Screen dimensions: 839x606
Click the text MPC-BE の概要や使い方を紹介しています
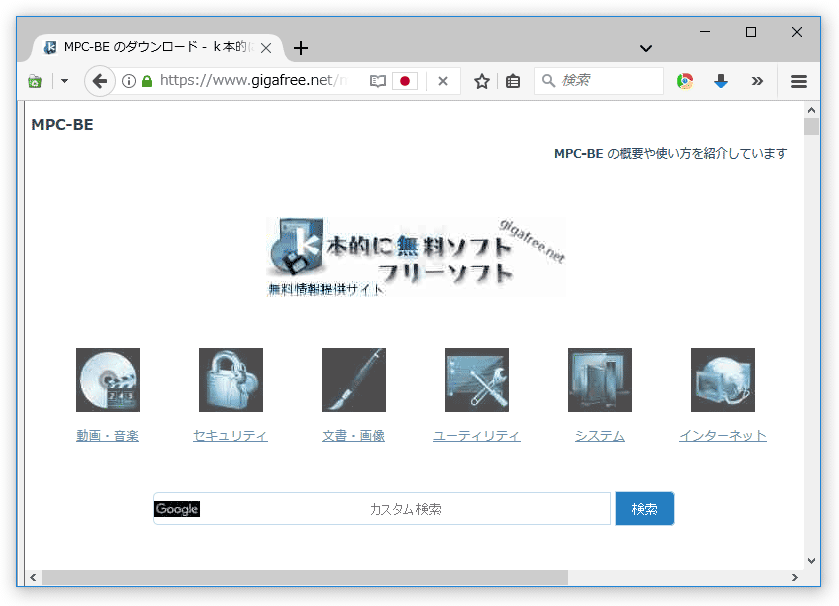pos(670,154)
